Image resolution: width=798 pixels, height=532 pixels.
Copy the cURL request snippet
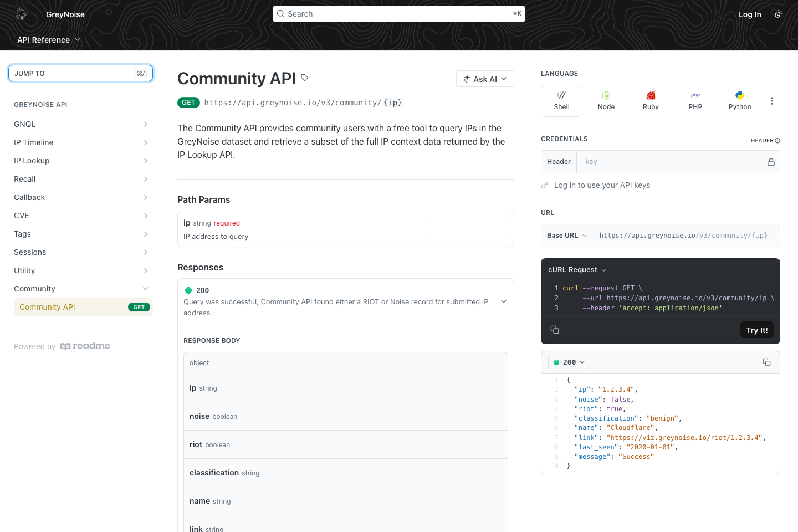(555, 330)
